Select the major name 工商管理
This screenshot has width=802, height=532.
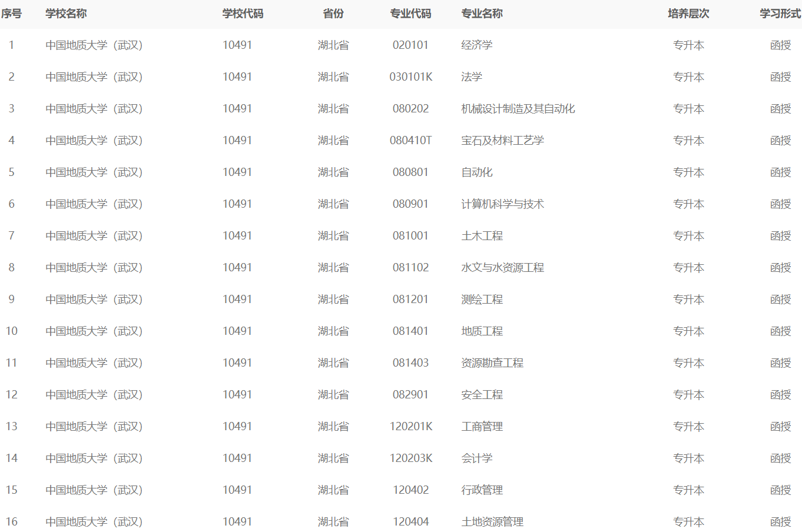coord(482,427)
